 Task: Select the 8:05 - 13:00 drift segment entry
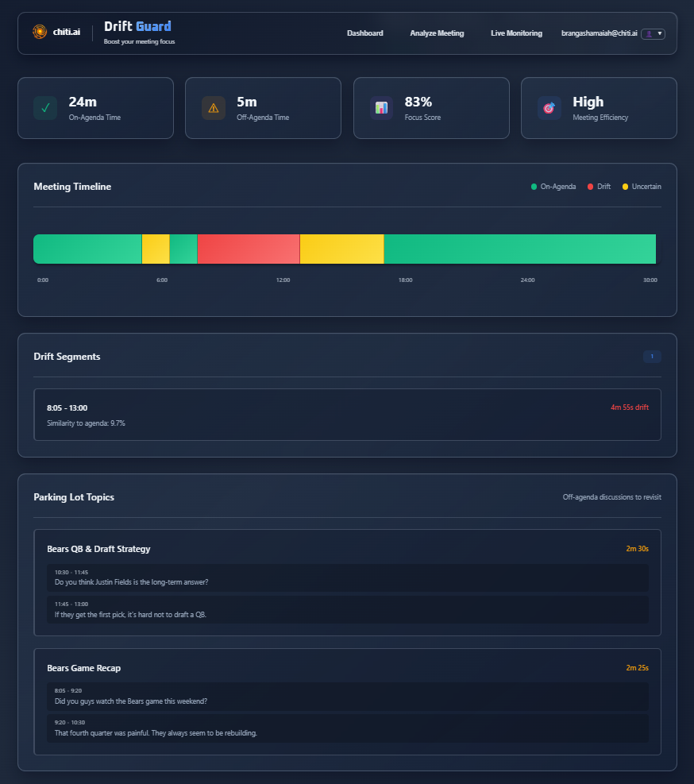(347, 414)
